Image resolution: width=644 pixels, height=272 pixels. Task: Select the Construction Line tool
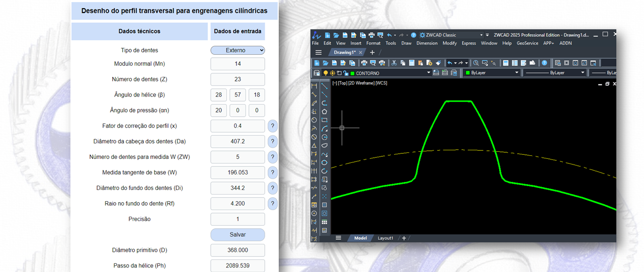tap(325, 95)
